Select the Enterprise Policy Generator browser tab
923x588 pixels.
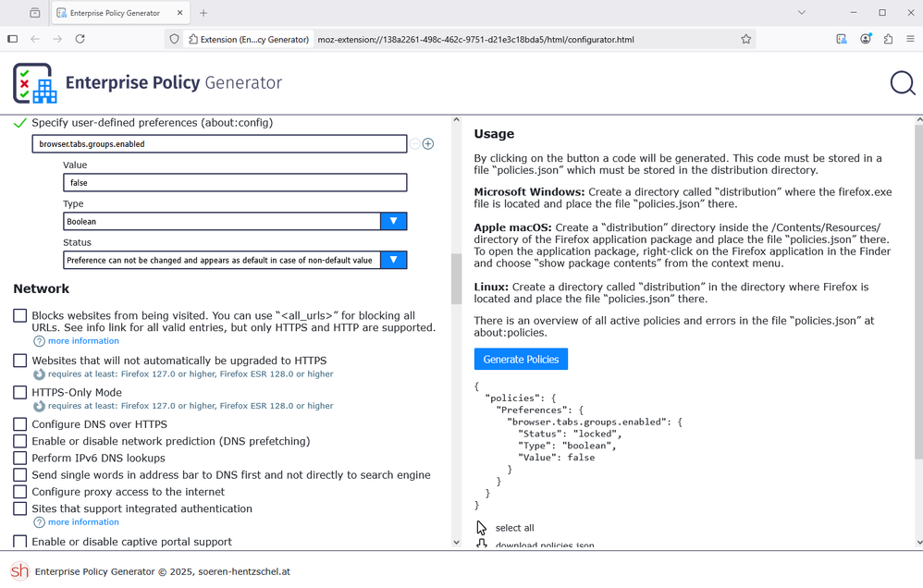[x=114, y=13]
